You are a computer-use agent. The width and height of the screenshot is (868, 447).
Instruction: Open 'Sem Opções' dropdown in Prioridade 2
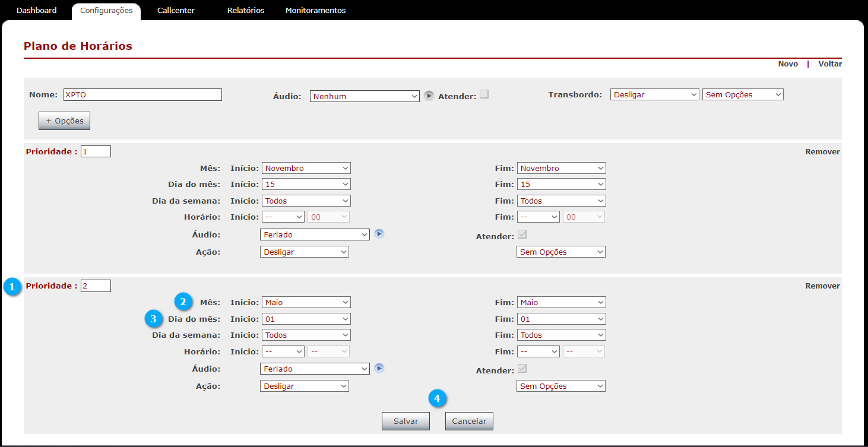click(x=561, y=386)
